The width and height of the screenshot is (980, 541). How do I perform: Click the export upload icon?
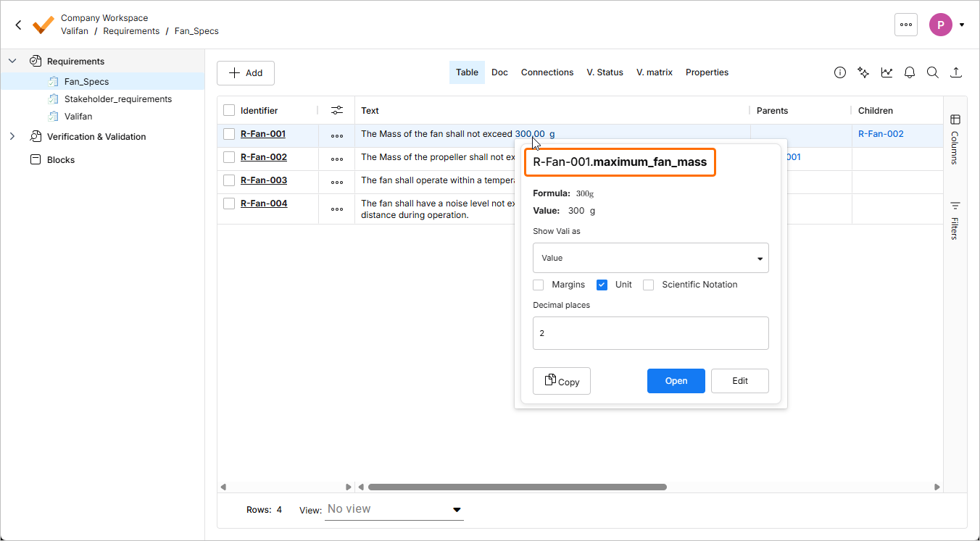click(x=956, y=72)
